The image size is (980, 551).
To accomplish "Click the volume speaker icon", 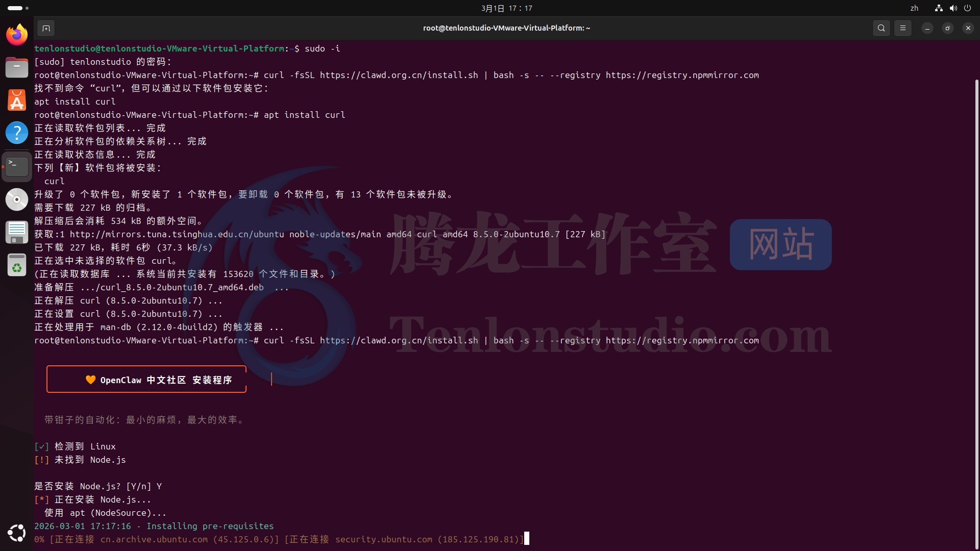I will click(953, 8).
